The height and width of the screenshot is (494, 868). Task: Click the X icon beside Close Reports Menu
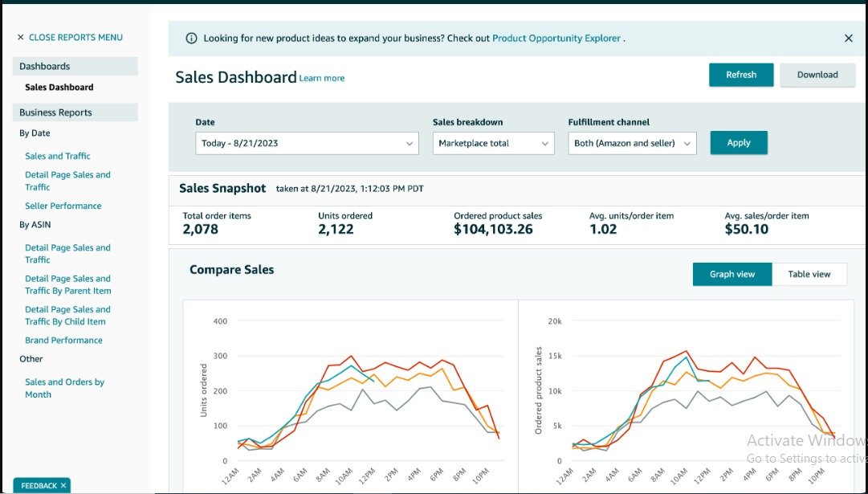21,38
